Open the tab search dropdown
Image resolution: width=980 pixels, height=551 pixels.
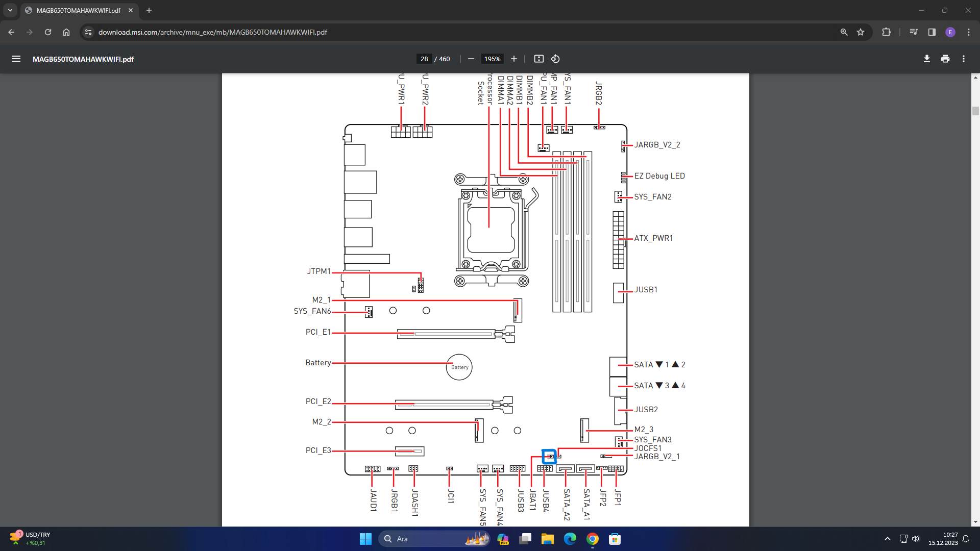point(10,10)
